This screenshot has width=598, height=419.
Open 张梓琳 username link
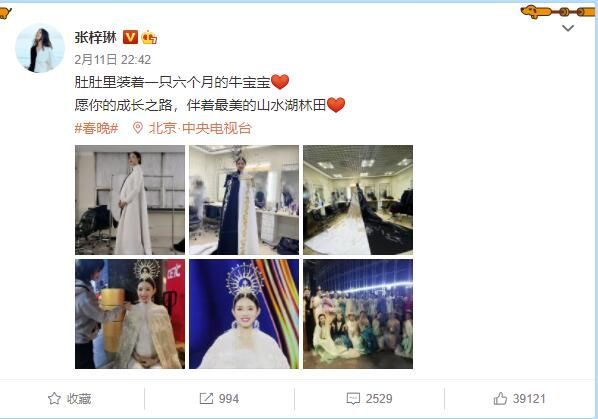coord(95,37)
